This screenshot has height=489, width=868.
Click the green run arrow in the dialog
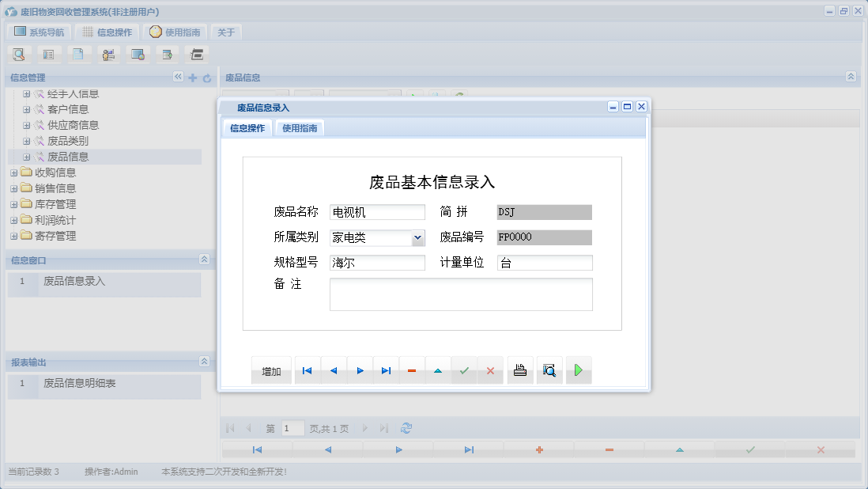pyautogui.click(x=579, y=370)
